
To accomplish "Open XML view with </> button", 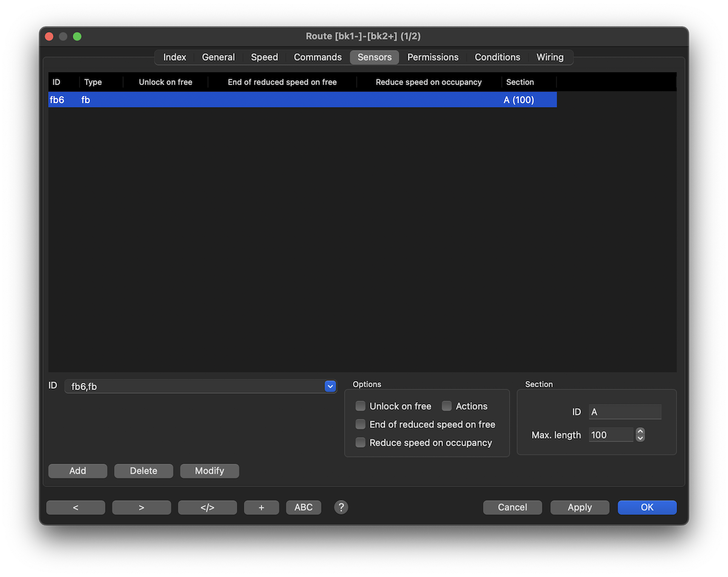I will [x=207, y=507].
